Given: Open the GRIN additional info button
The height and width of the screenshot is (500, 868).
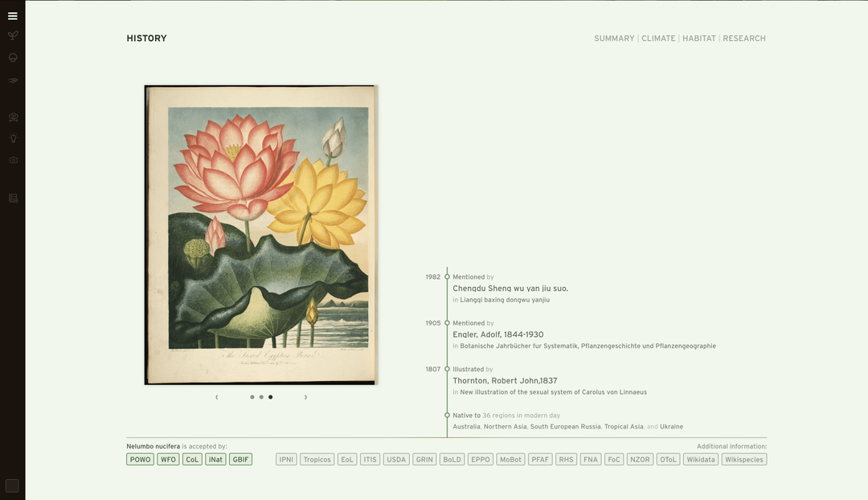Looking at the screenshot, I should (424, 460).
